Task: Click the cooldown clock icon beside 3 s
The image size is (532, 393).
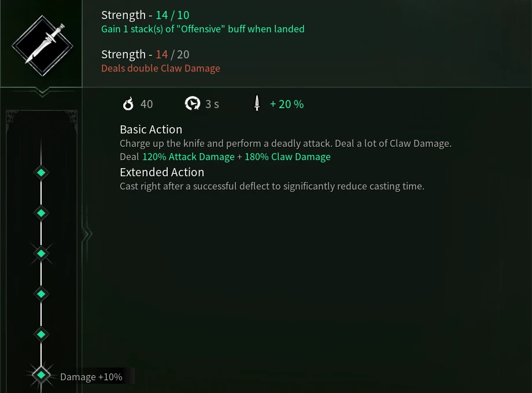Action: click(x=193, y=103)
